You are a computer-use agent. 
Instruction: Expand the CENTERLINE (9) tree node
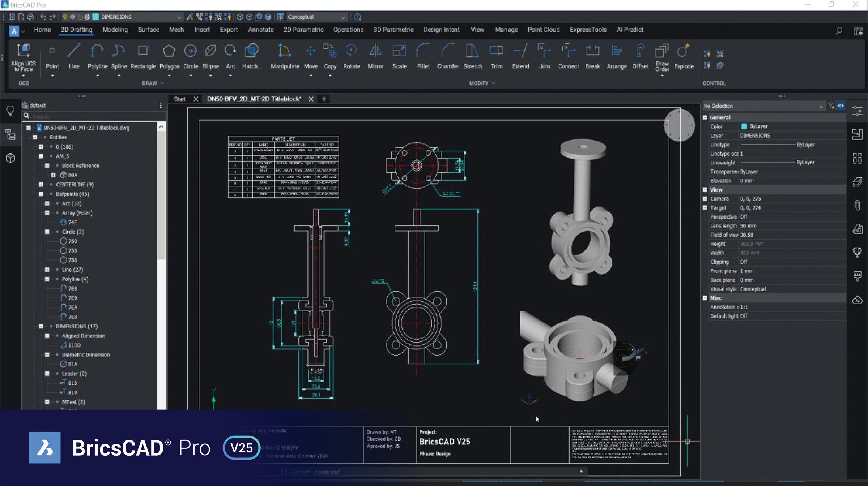click(41, 185)
